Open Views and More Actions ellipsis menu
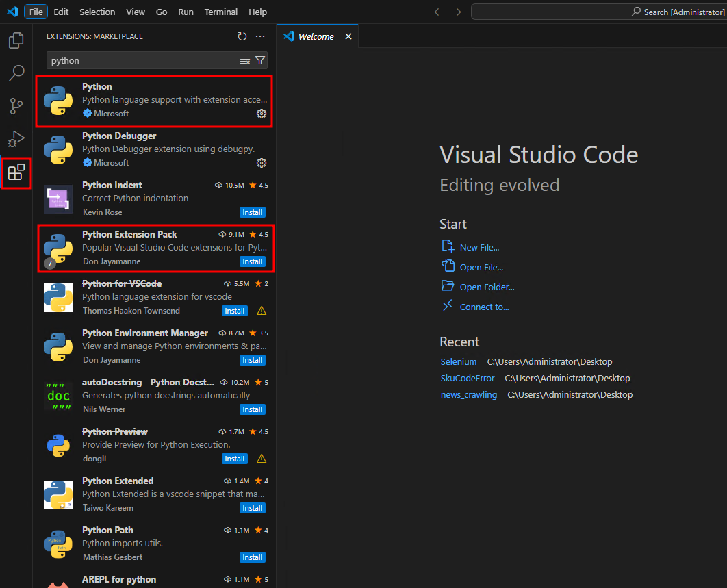The image size is (727, 588). tap(260, 36)
